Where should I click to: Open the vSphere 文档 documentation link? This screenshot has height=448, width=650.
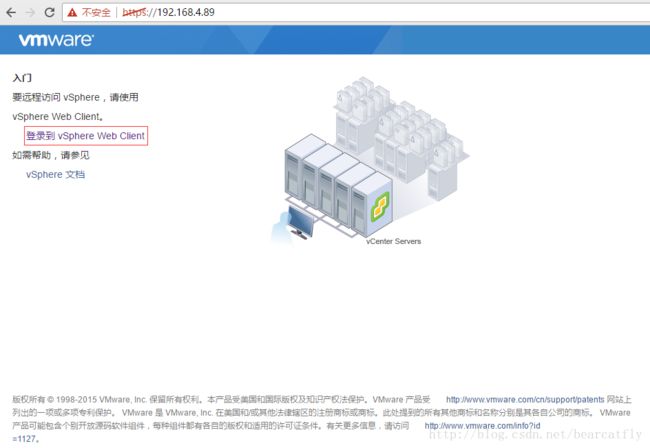point(56,174)
